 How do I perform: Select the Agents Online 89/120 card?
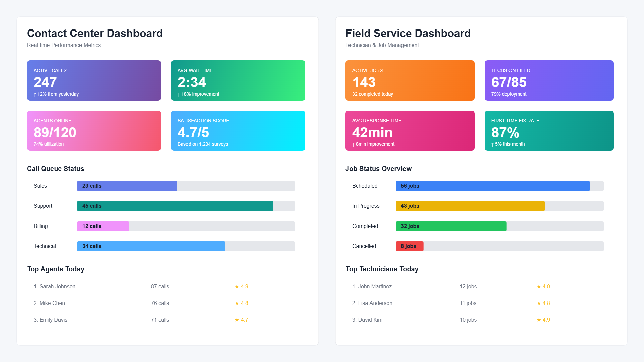click(x=94, y=131)
